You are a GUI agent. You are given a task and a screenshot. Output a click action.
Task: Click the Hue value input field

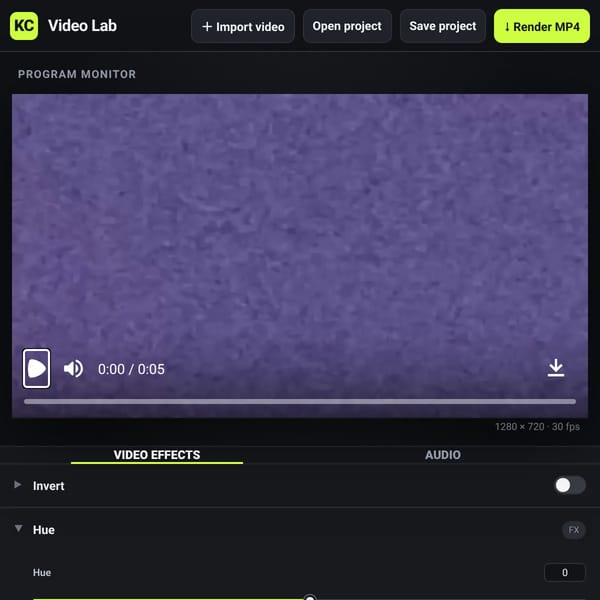(565, 572)
